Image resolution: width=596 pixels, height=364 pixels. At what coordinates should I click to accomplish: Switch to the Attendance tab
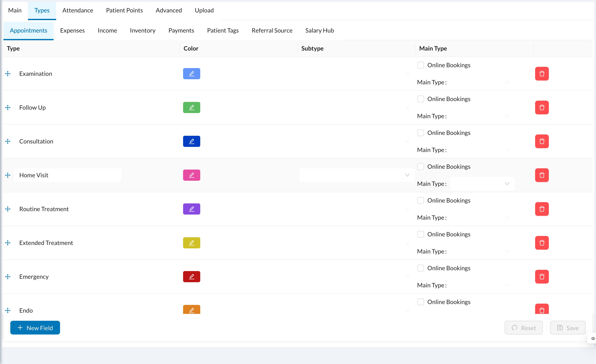(x=78, y=10)
